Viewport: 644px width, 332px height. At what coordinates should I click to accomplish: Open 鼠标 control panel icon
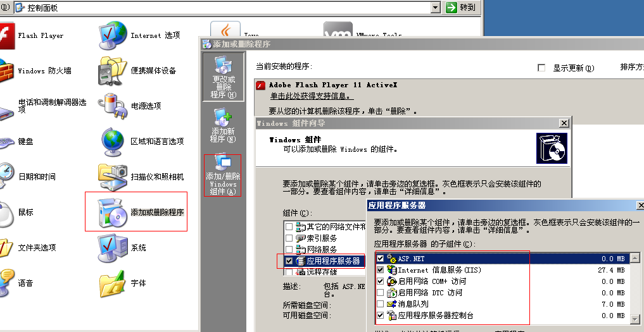pyautogui.click(x=6, y=213)
